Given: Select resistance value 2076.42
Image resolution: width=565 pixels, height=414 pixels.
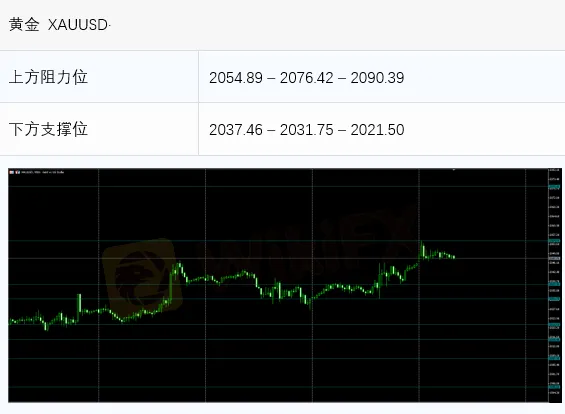Looking at the screenshot, I should pyautogui.click(x=307, y=78).
